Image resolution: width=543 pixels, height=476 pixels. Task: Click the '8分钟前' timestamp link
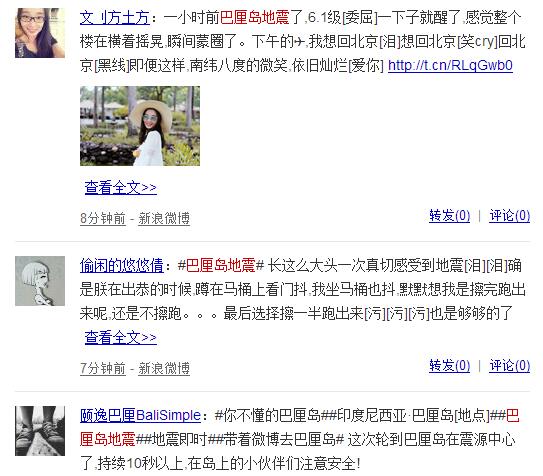[x=103, y=218]
